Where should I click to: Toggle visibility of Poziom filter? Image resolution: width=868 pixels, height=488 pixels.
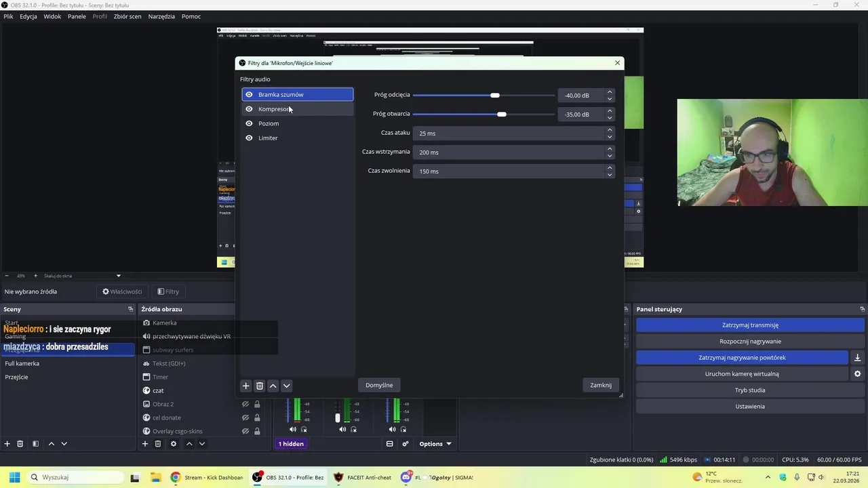(x=249, y=123)
